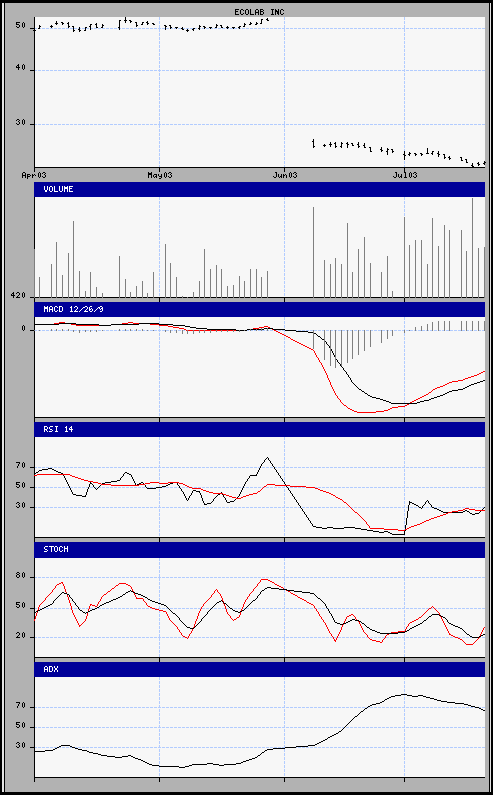Viewport: 493px width, 795px height.
Task: Click the 80 level label in STOCH panel
Action: (21, 576)
